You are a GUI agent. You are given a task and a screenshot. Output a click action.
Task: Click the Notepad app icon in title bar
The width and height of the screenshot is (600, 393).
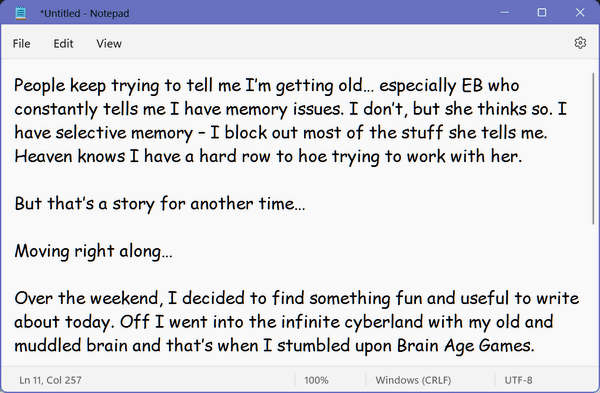21,13
